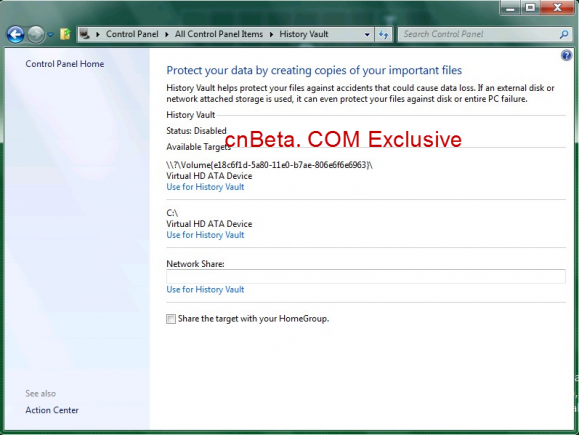Open the blue Help question mark icon
This screenshot has width=579, height=435.
click(x=566, y=55)
